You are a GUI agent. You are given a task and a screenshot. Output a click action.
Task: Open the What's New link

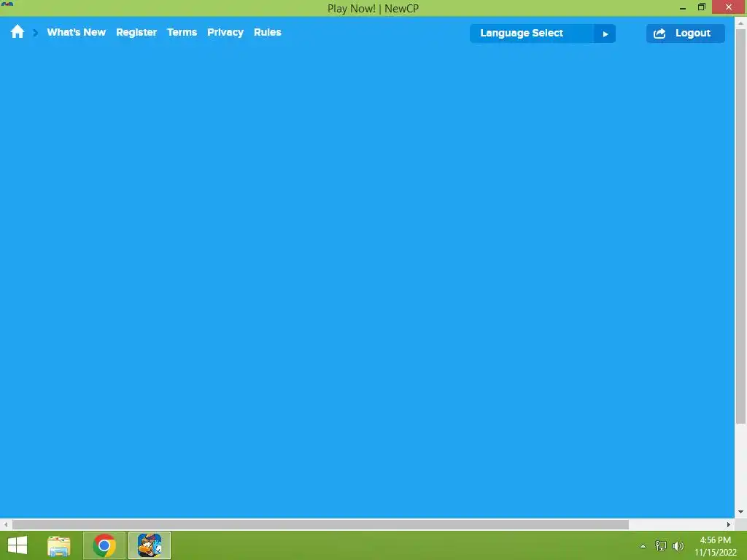click(x=76, y=32)
